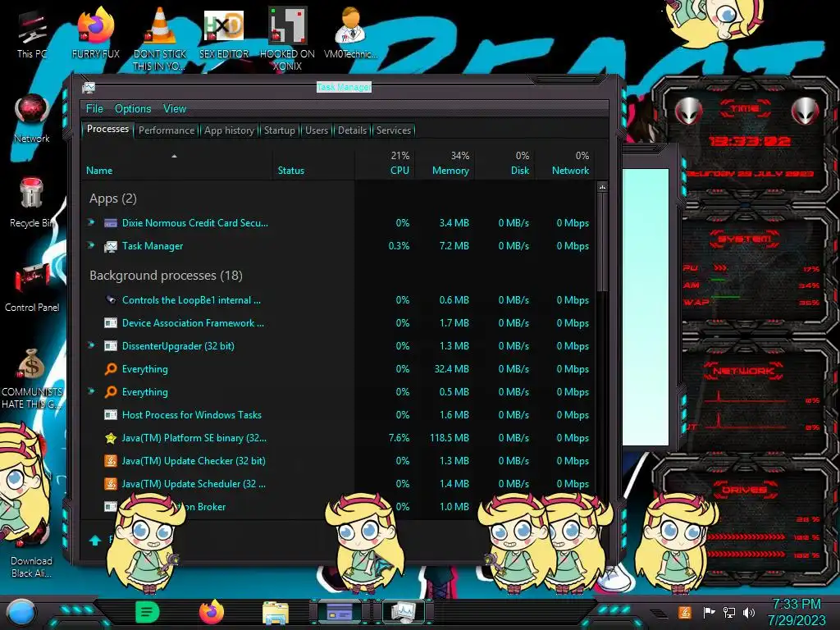The width and height of the screenshot is (840, 630).
Task: Sort processes by Disk column
Action: pyautogui.click(x=504, y=163)
